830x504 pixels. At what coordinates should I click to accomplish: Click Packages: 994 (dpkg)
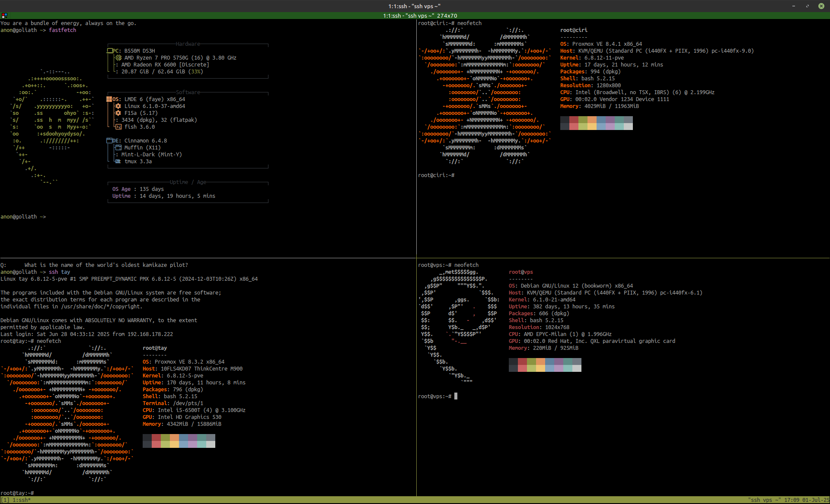click(591, 72)
